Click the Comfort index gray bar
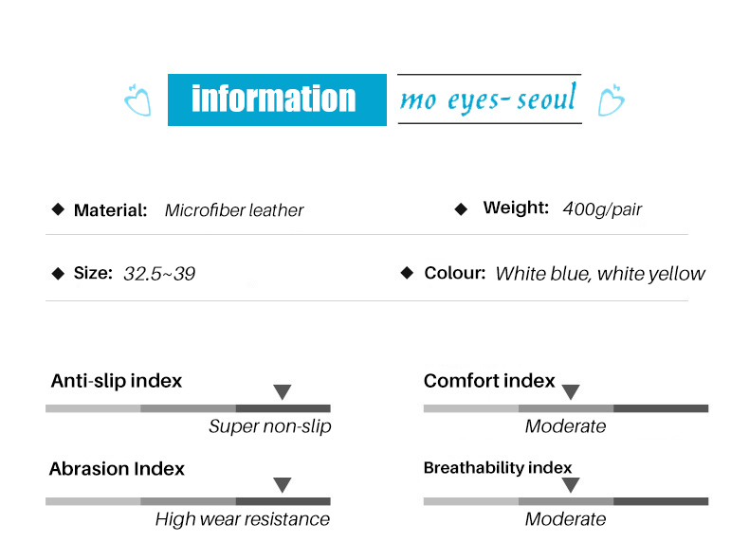Screen dimensions: 749x560 [566, 408]
